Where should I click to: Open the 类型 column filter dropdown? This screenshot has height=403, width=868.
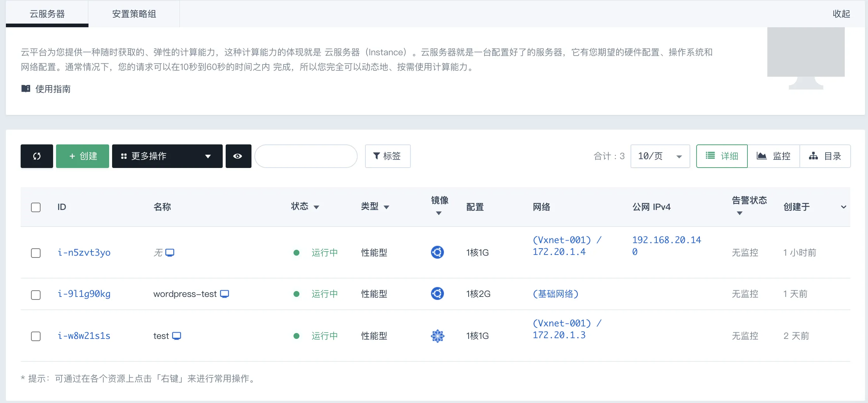(x=386, y=207)
